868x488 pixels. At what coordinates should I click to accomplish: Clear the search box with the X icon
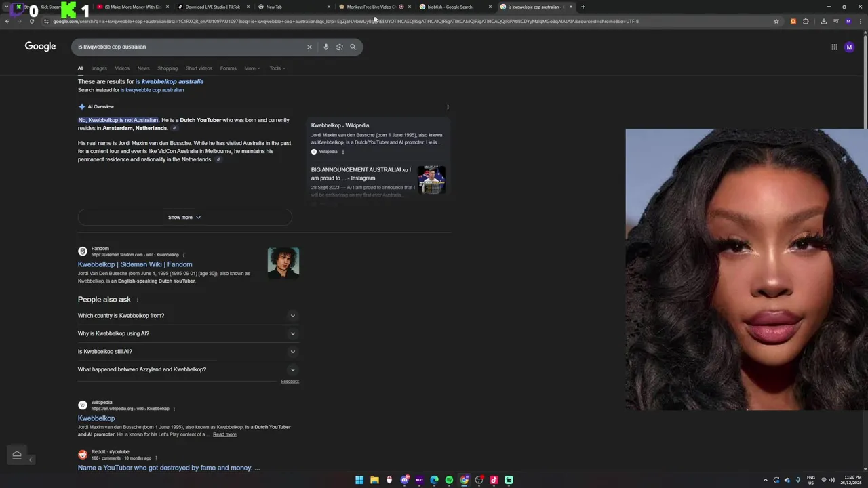pyautogui.click(x=309, y=47)
